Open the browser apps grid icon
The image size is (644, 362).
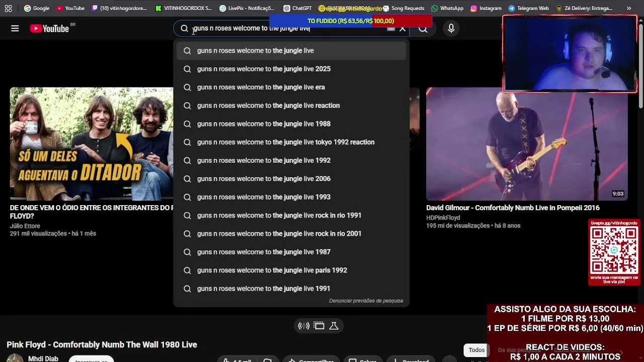coord(9,8)
